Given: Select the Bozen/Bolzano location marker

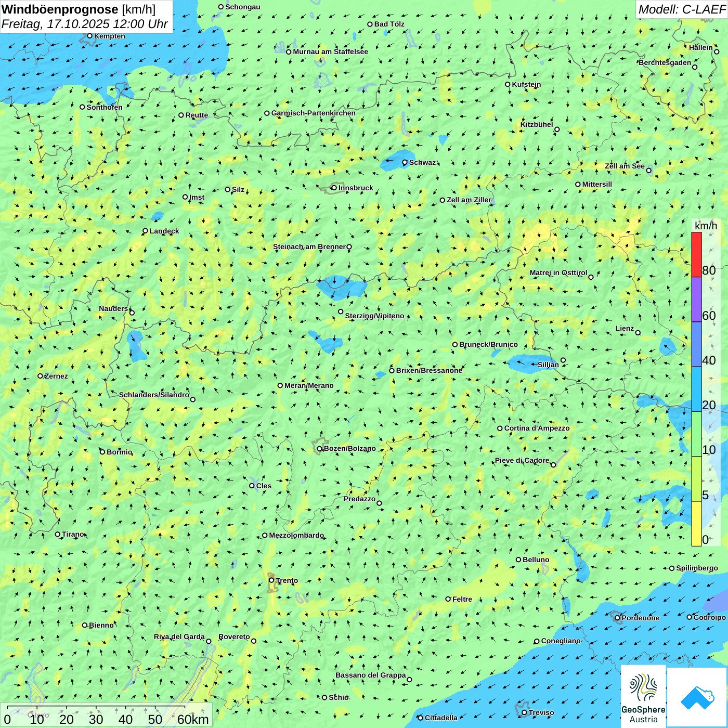Looking at the screenshot, I should coord(320,449).
